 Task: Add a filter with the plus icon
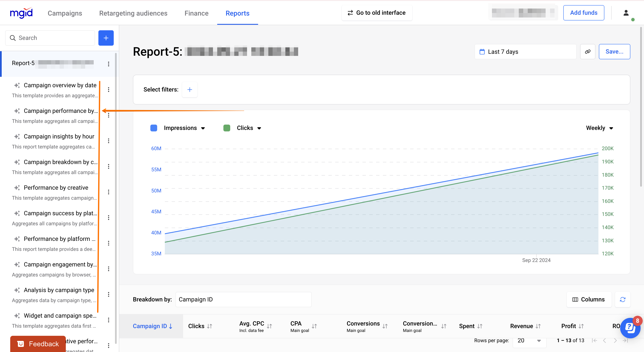[x=190, y=90]
